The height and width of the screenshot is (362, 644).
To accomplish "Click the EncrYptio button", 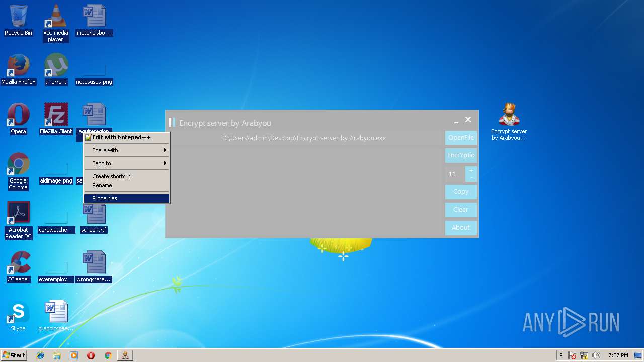I will pos(461,155).
